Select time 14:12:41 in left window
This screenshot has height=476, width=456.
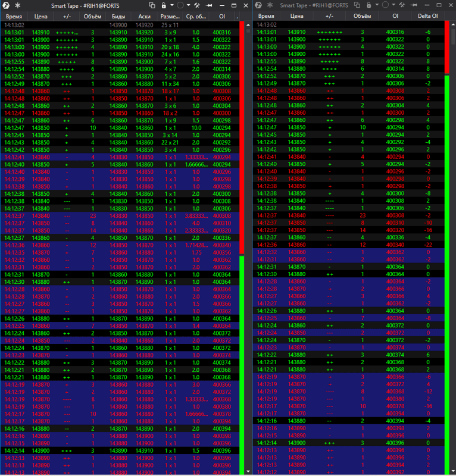point(14,157)
